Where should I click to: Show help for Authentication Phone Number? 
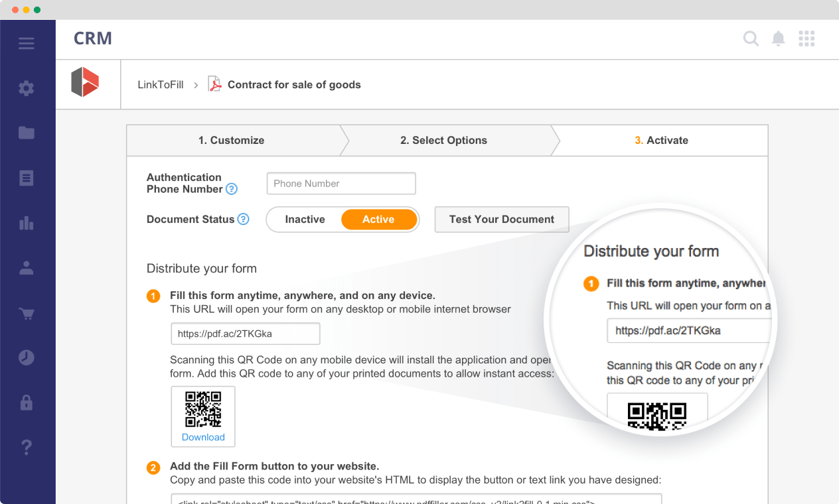[x=231, y=189]
